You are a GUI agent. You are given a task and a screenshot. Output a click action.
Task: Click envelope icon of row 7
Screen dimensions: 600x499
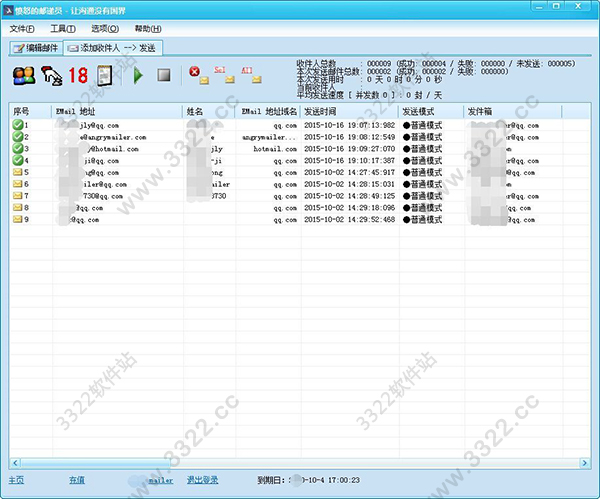click(x=18, y=196)
